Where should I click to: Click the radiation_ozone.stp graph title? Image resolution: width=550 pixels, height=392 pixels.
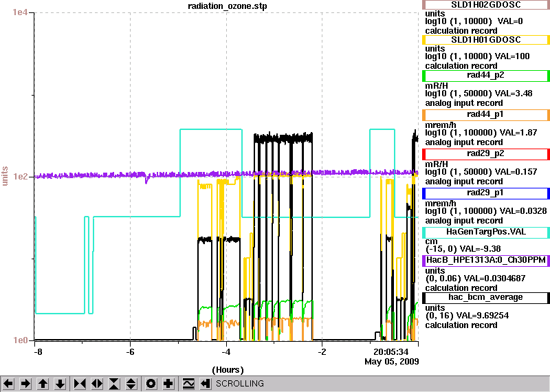(x=228, y=6)
